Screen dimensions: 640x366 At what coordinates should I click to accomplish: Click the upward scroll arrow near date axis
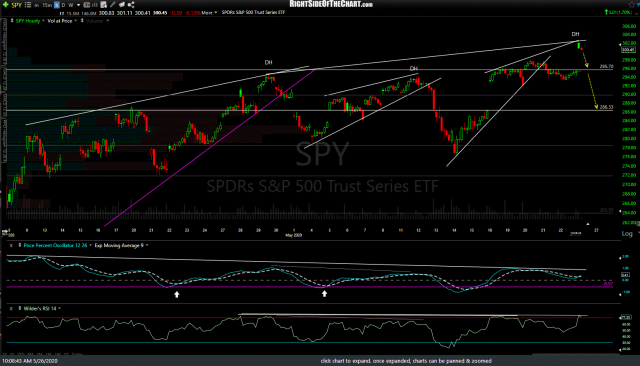(x=588, y=224)
